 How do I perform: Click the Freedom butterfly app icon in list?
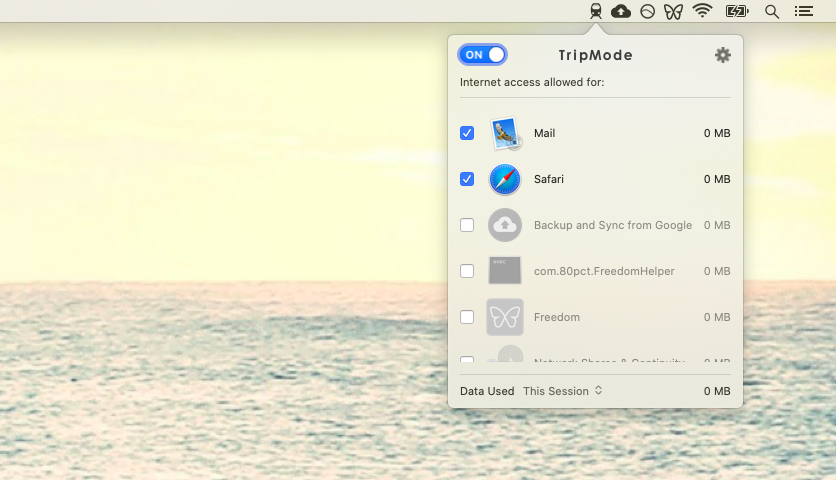pos(505,317)
